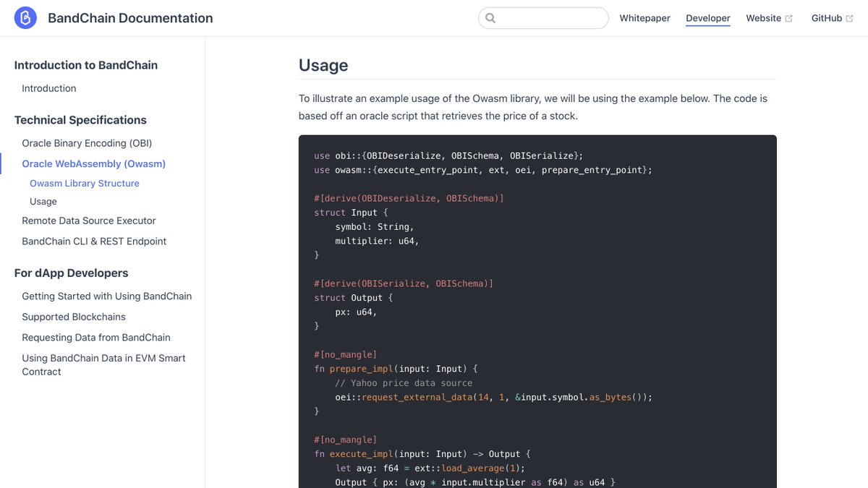The image size is (868, 488).
Task: Click the Technical Specifications sidebar heading
Action: pyautogui.click(x=80, y=120)
